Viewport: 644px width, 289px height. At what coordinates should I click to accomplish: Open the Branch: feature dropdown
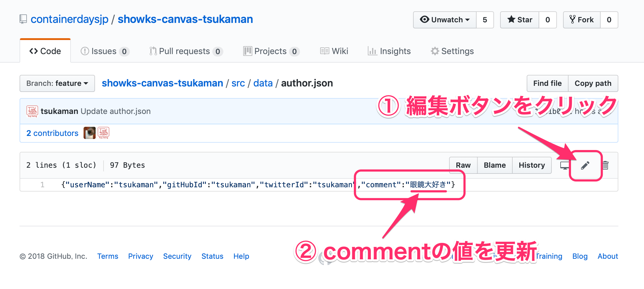click(57, 83)
